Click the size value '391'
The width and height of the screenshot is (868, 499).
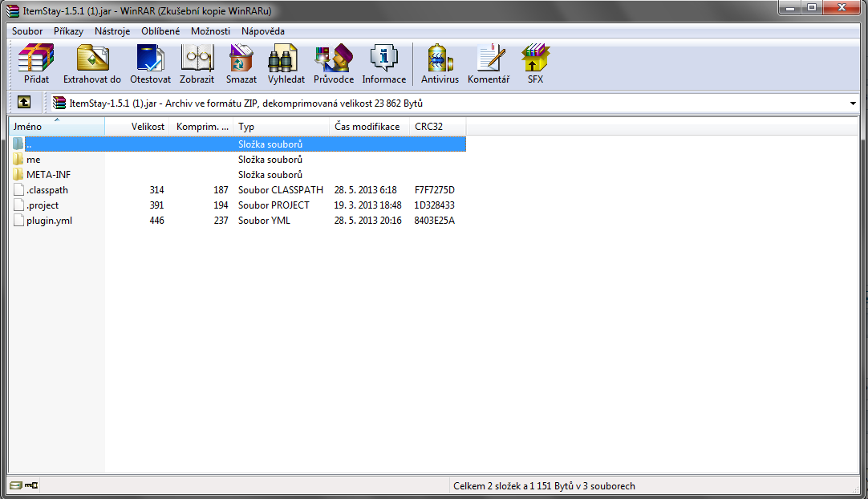pos(156,205)
